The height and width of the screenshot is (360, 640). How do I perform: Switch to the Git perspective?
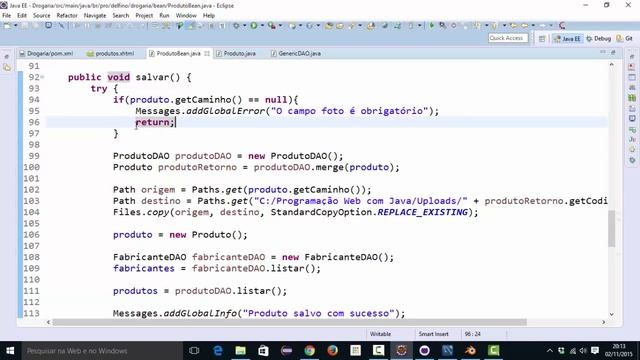tap(625, 38)
